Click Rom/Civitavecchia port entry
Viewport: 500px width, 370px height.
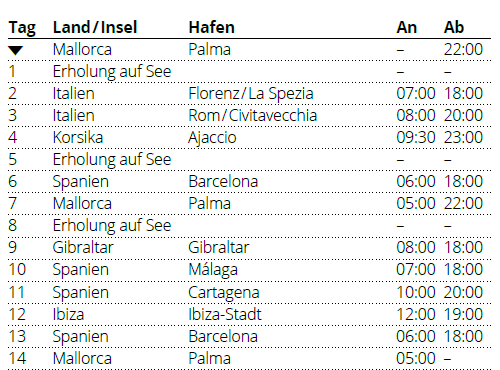[252, 115]
